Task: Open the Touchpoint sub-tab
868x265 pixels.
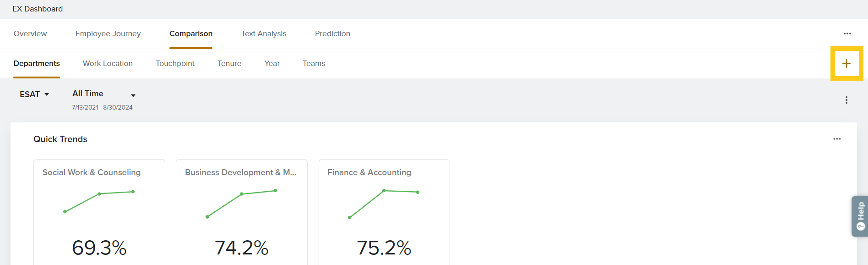Action: 175,63
